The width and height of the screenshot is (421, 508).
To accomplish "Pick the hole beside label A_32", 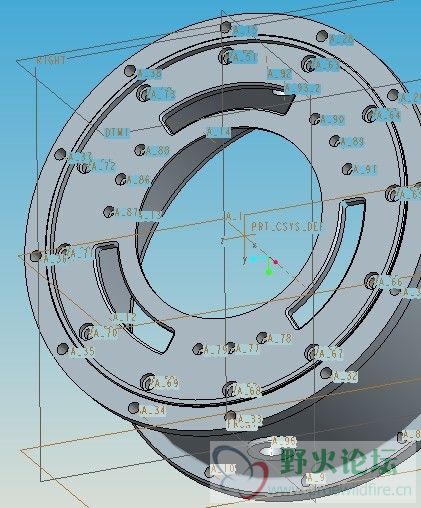I will (326, 373).
